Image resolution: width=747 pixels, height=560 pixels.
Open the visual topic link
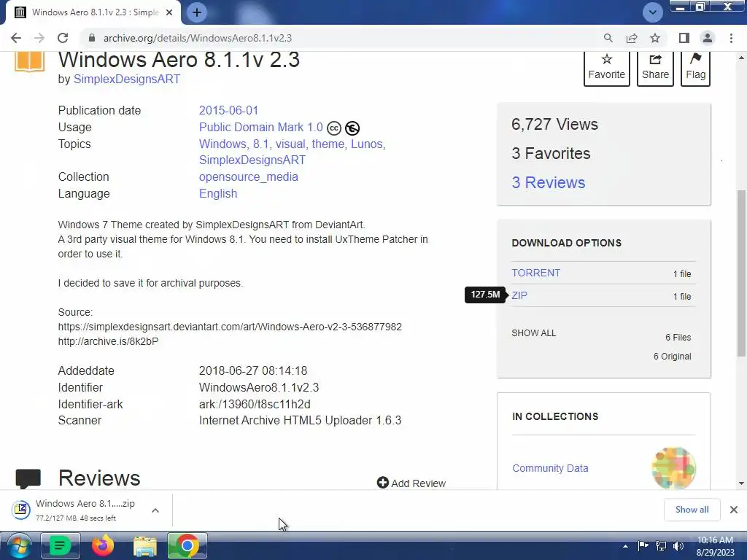click(x=290, y=144)
